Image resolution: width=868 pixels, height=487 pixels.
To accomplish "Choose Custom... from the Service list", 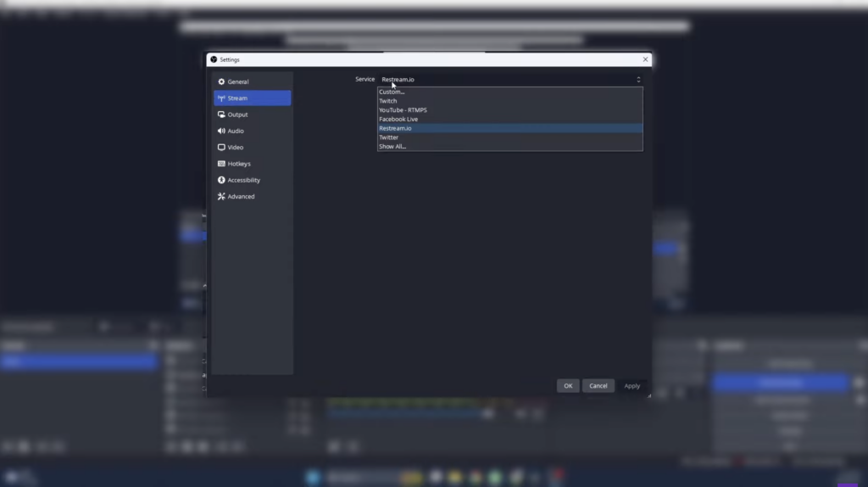I will (x=392, y=92).
